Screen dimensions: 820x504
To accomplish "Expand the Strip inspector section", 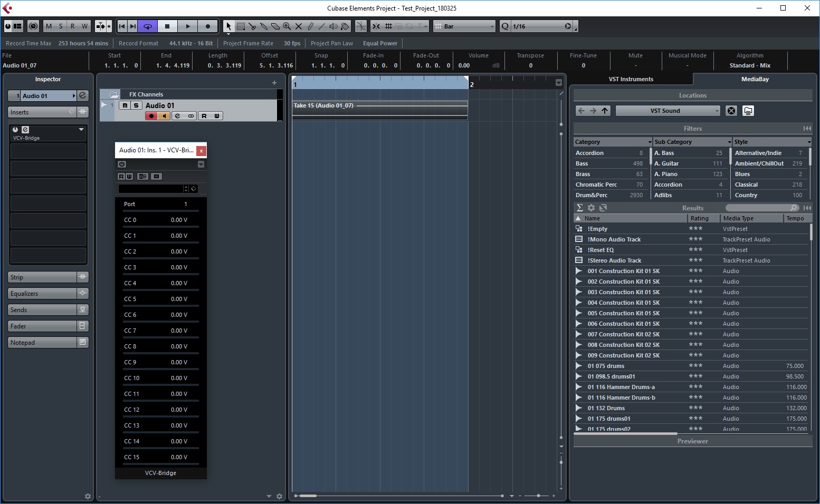I will tap(42, 277).
